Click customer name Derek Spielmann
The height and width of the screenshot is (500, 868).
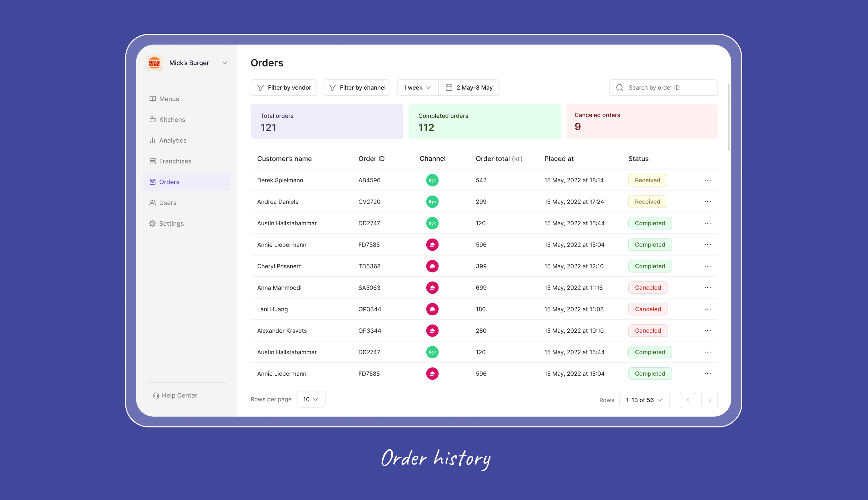pyautogui.click(x=280, y=180)
